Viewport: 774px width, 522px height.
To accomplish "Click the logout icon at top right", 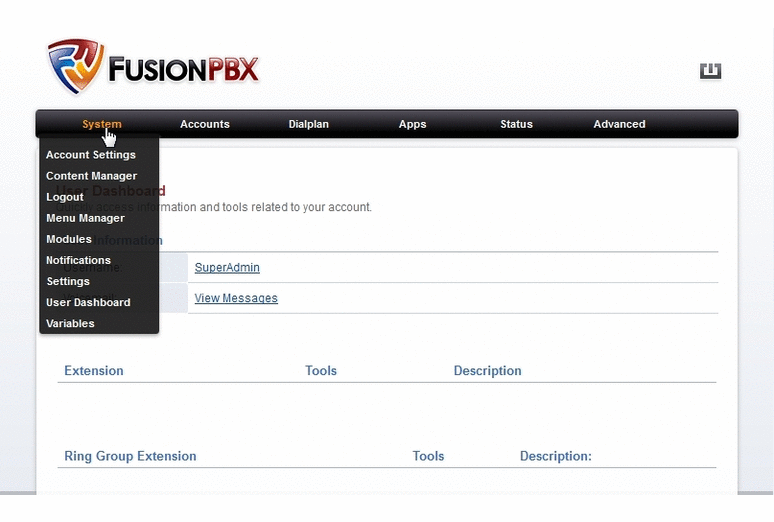I will pyautogui.click(x=710, y=71).
